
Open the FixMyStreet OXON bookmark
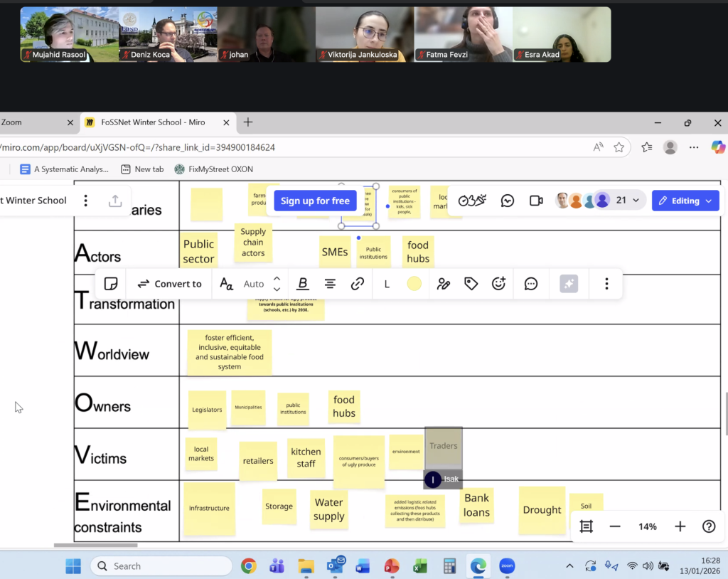point(213,169)
